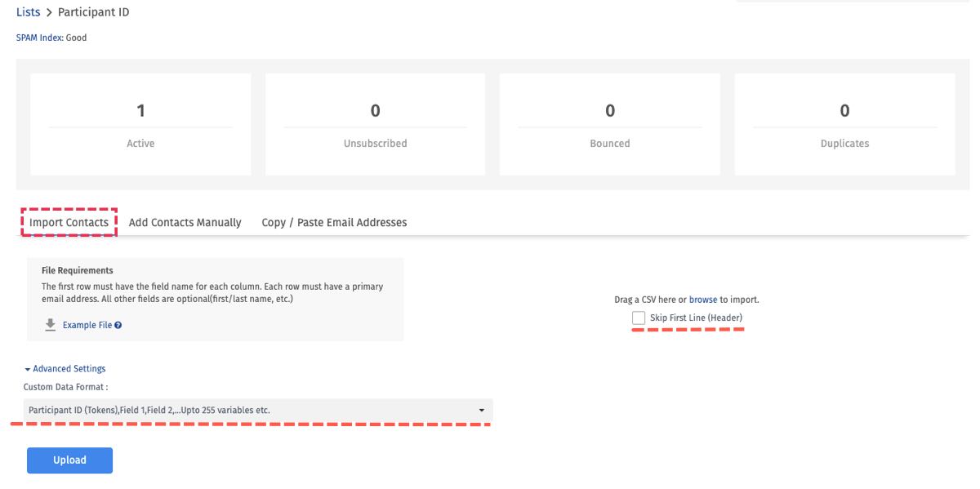Screen dimensions: 980x489
Task: Open the Add Contacts Manually tab
Action: [x=185, y=222]
